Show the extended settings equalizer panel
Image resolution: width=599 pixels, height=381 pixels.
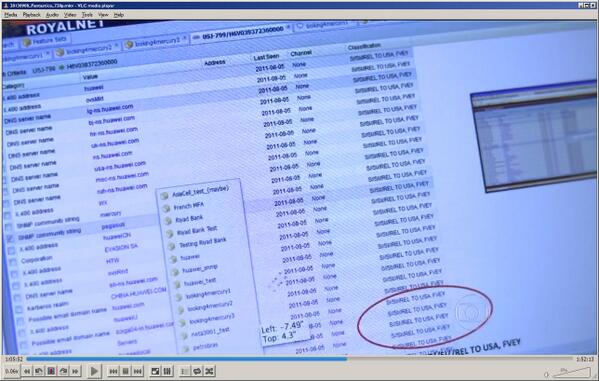pos(167,371)
